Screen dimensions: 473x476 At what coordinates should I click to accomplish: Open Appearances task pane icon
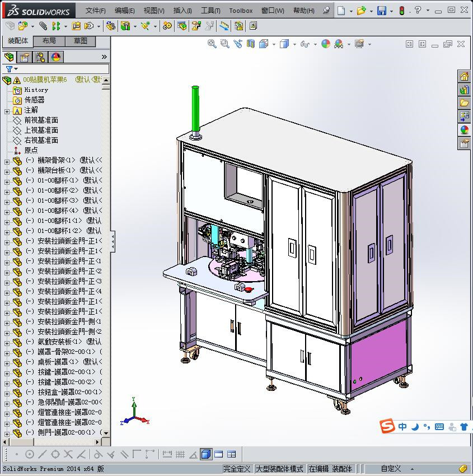tap(464, 129)
